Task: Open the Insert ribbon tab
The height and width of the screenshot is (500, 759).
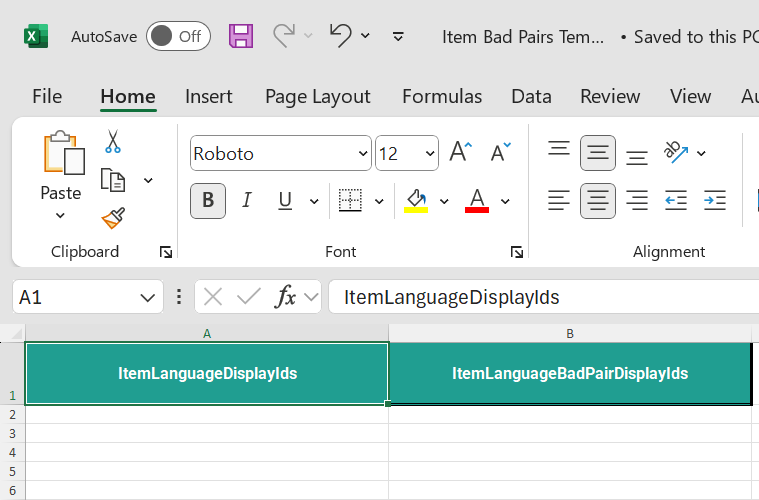Action: tap(208, 97)
